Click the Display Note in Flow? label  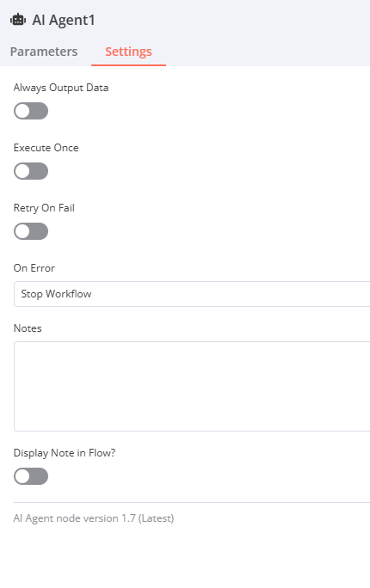(x=65, y=453)
